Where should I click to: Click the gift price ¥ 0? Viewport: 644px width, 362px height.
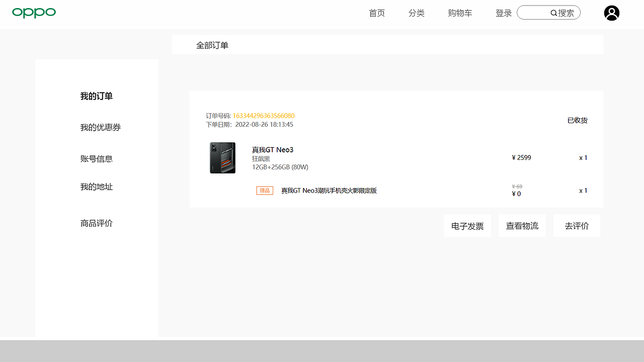click(516, 194)
